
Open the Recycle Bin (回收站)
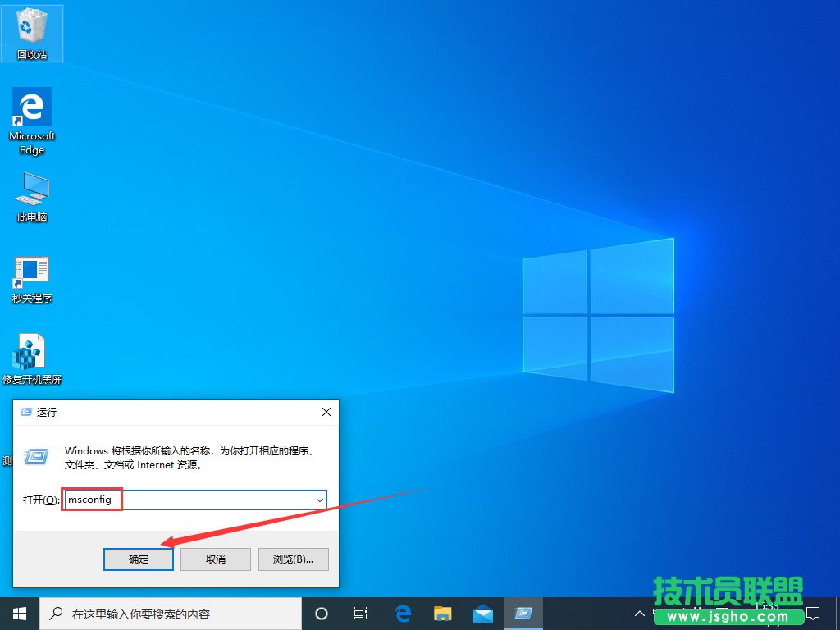coord(31,29)
